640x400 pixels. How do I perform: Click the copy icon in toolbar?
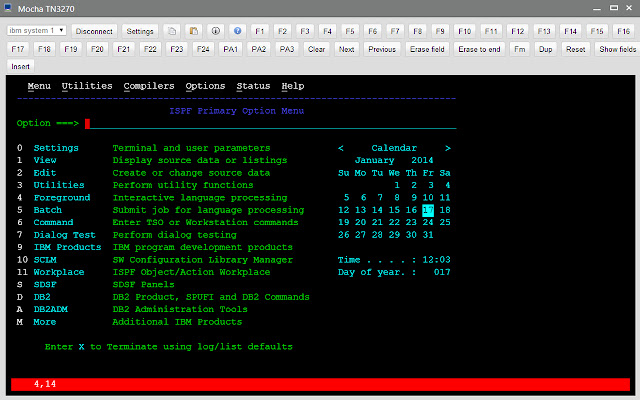coord(171,31)
